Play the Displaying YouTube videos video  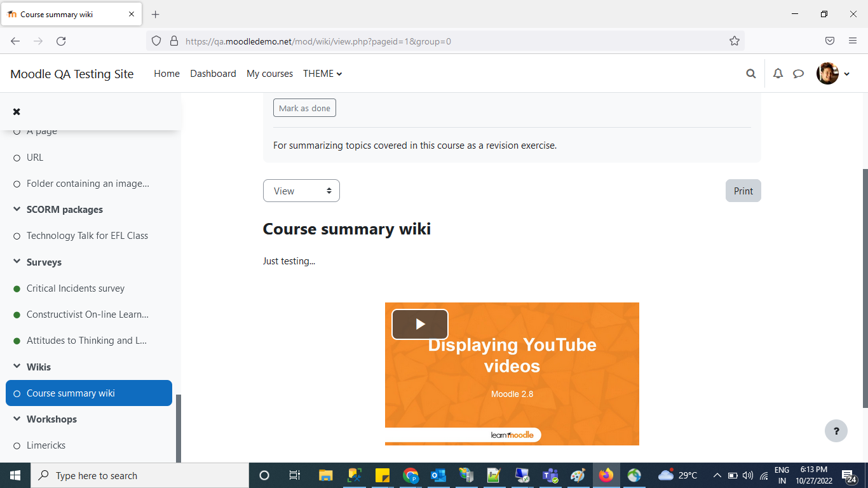click(x=420, y=324)
